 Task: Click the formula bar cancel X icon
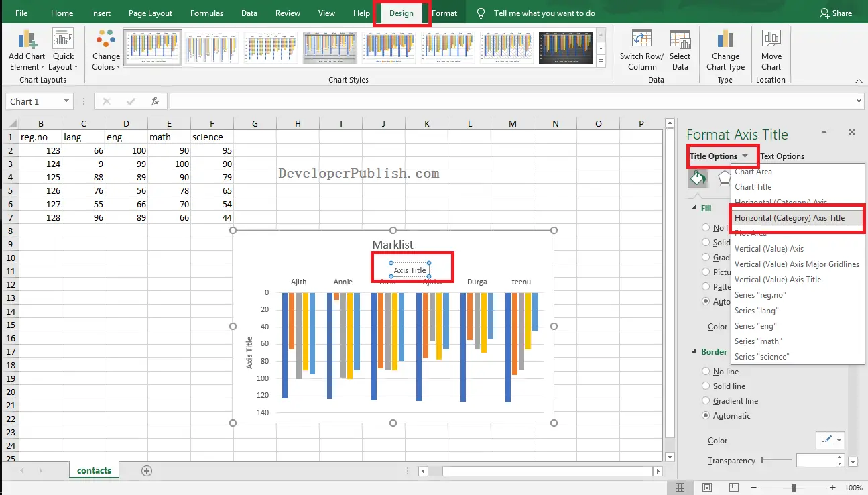[x=106, y=101]
